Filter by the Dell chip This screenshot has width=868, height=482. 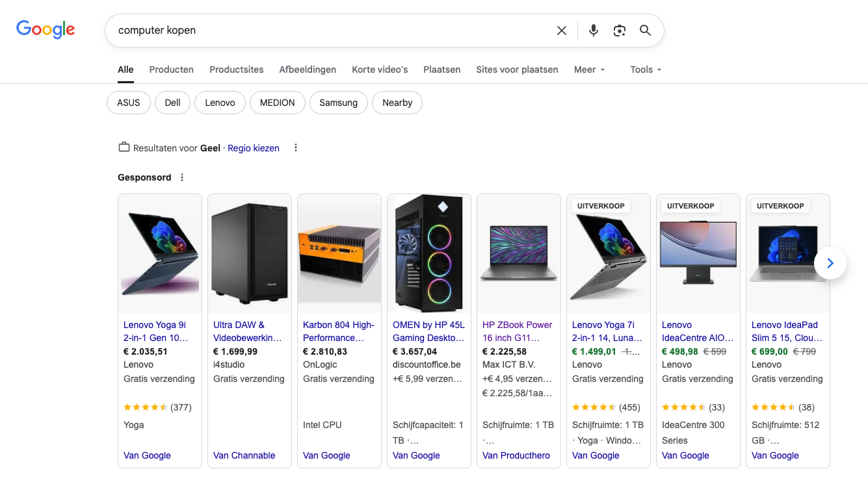172,103
